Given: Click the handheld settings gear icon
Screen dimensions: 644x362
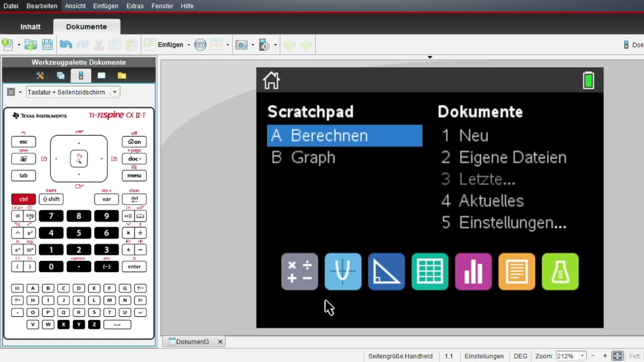Looking at the screenshot, I should (265, 45).
